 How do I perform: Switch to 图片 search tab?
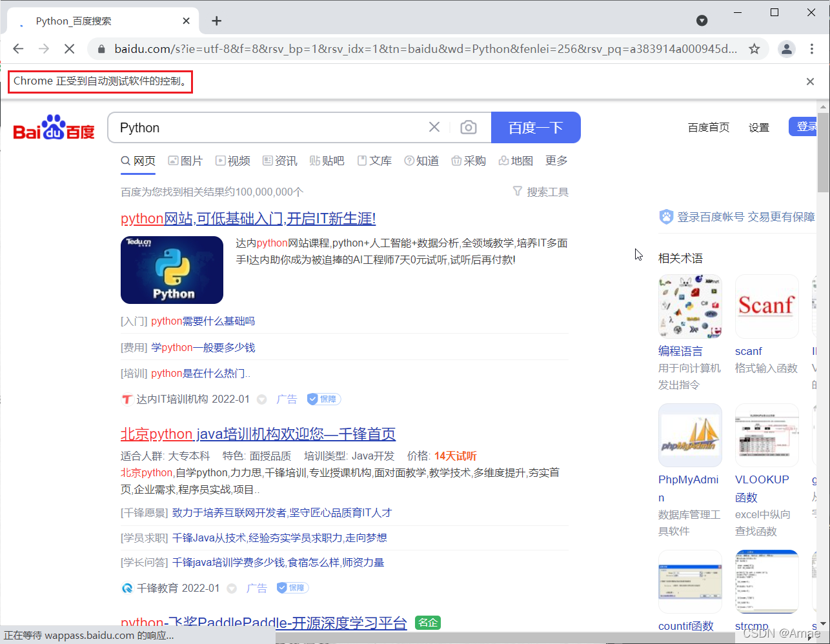click(x=185, y=161)
